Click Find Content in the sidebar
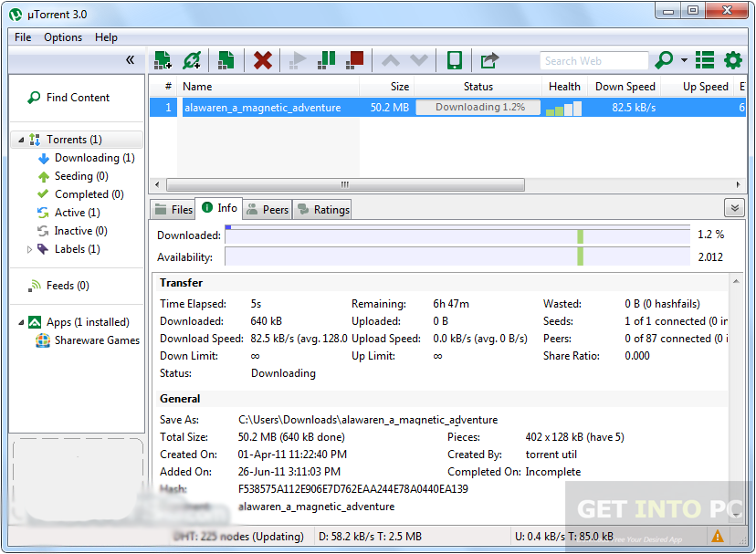The image size is (756, 554). click(69, 98)
